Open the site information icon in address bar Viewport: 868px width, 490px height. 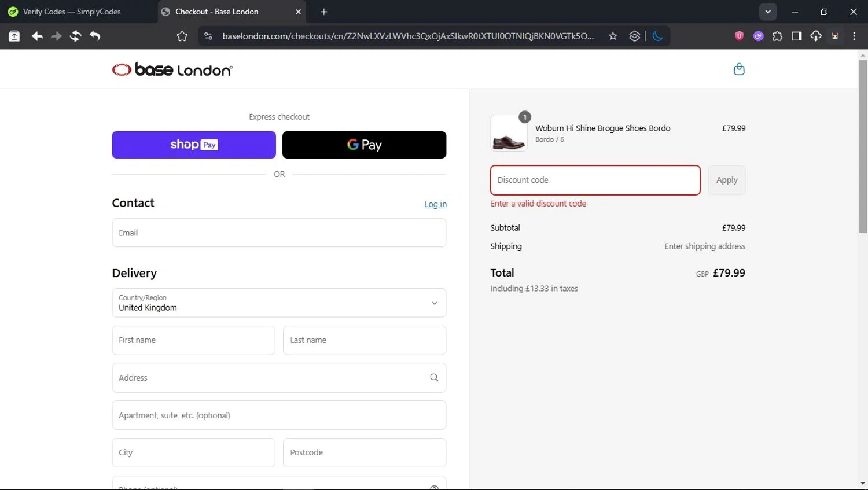[x=208, y=36]
